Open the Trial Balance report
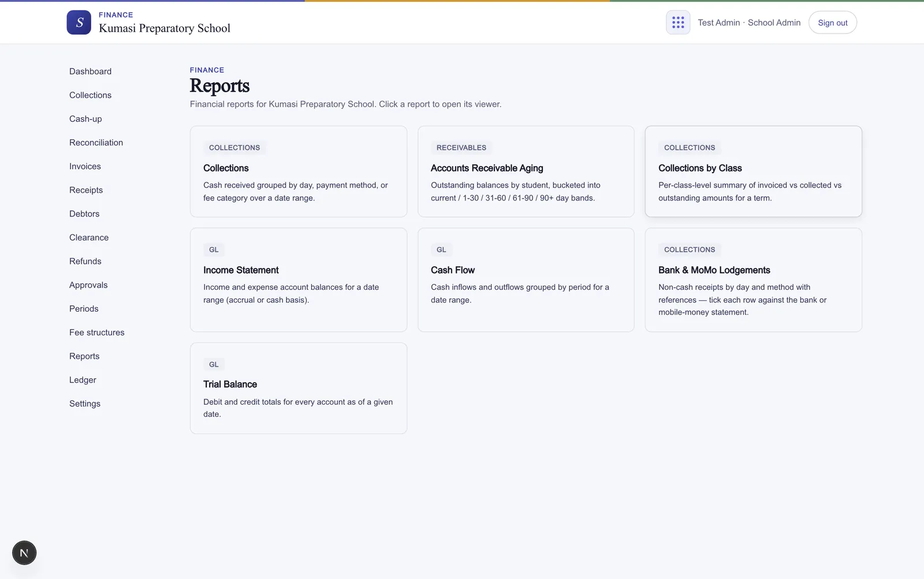This screenshot has width=924, height=579. point(299,389)
